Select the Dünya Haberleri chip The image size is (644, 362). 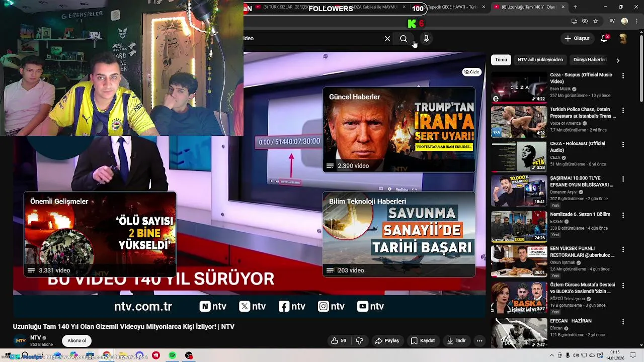[x=590, y=59]
